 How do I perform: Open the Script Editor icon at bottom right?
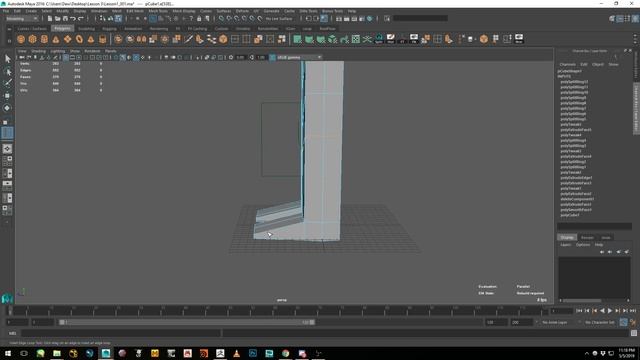coord(633,333)
